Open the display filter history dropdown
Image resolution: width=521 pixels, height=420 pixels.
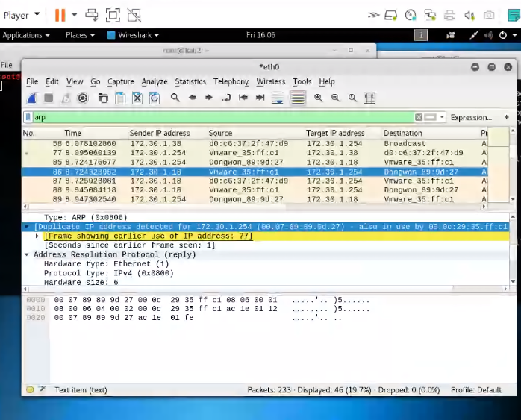pyautogui.click(x=442, y=117)
